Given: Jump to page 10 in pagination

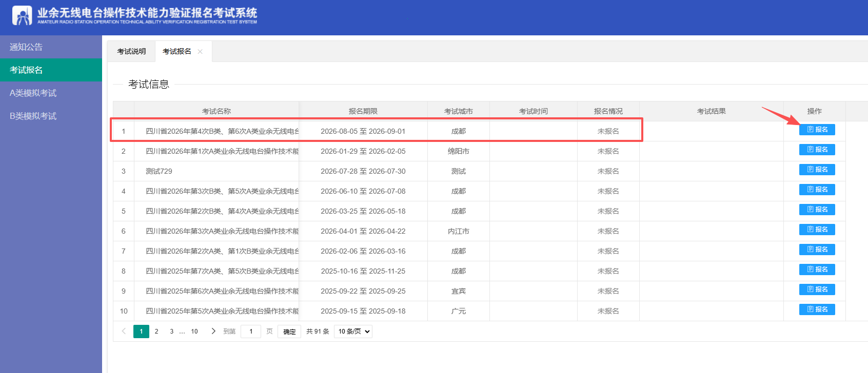Looking at the screenshot, I should tap(194, 331).
